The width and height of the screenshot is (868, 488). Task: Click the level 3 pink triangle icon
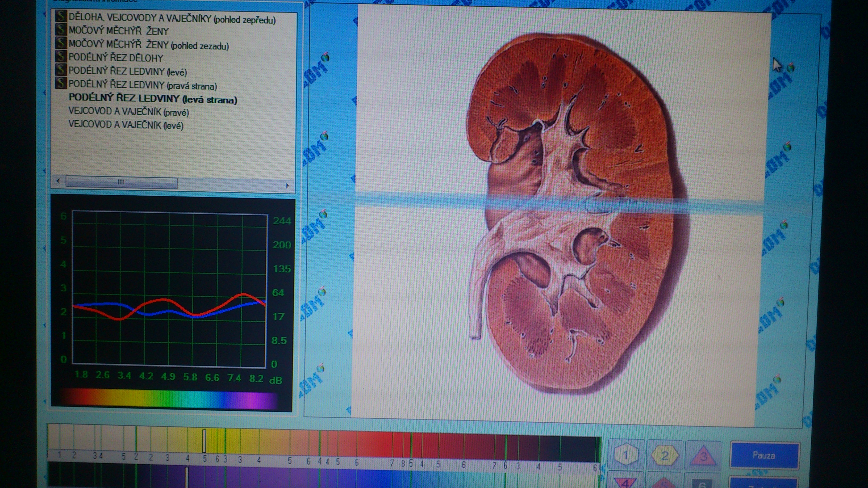(x=703, y=457)
